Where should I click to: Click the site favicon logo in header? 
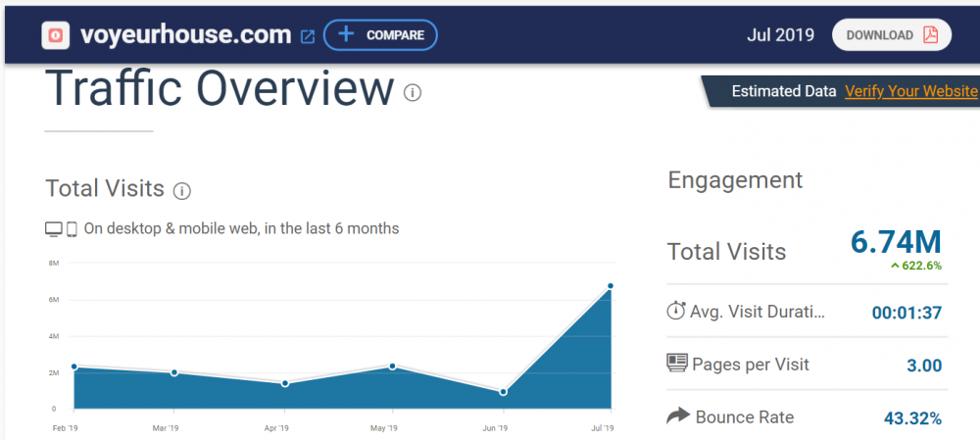56,35
